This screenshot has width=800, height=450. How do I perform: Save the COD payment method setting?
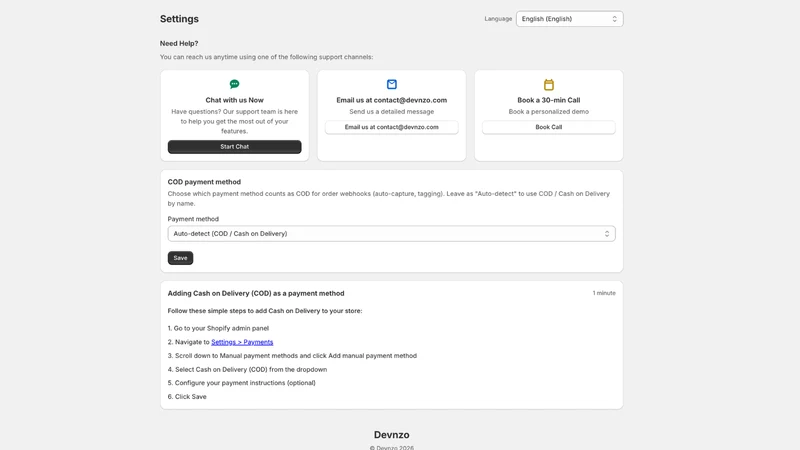(180, 258)
